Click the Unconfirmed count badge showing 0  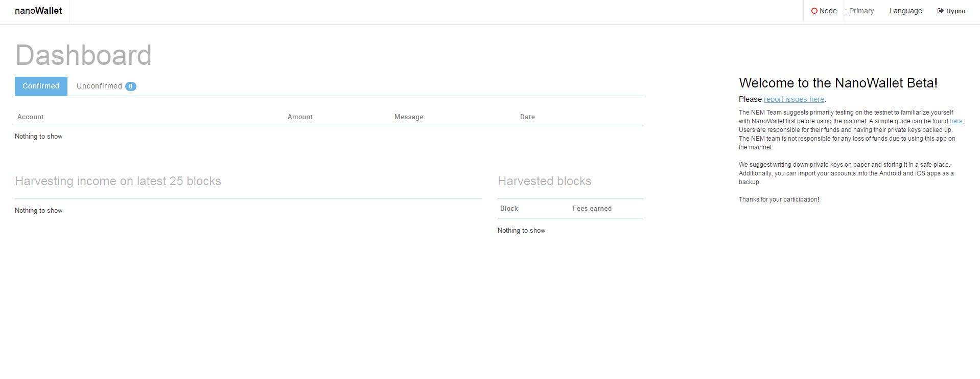pyautogui.click(x=131, y=86)
